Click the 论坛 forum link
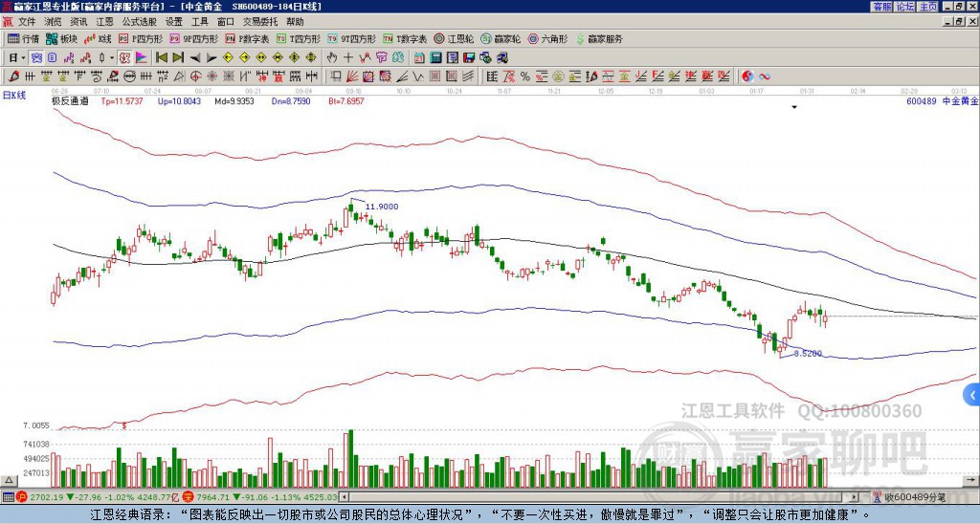Viewport: 980px width, 524px height. tap(905, 7)
